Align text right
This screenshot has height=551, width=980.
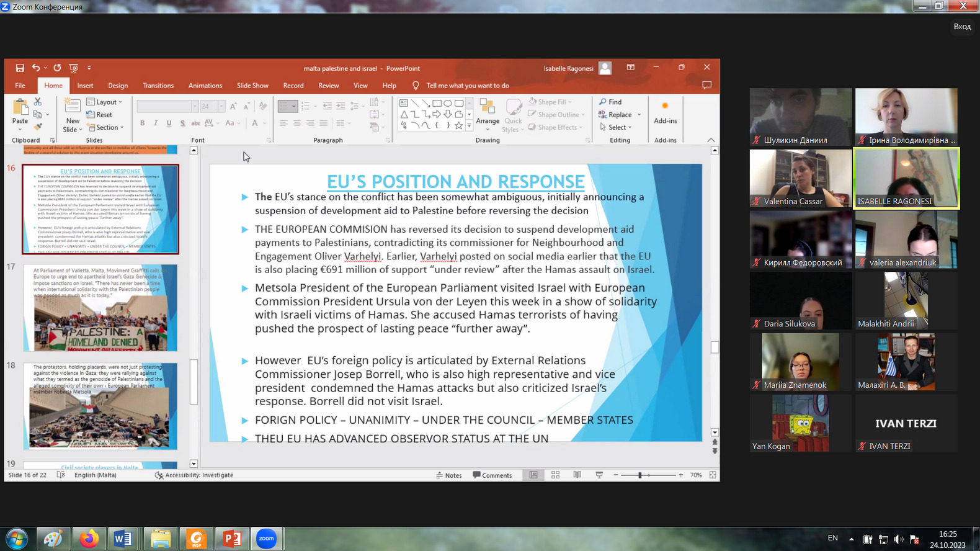[310, 123]
